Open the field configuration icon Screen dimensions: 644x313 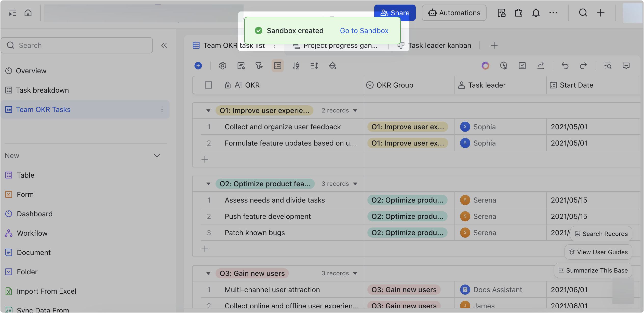tap(241, 66)
